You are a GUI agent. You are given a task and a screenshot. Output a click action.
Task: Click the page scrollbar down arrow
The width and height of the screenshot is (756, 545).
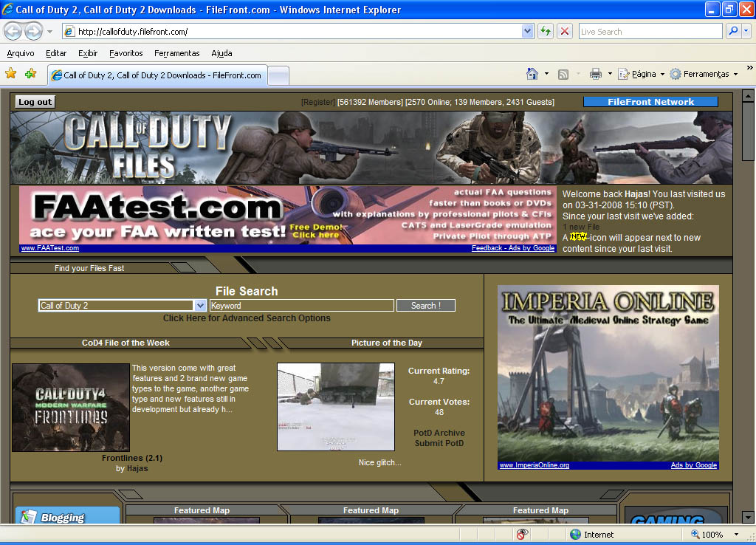pyautogui.click(x=748, y=517)
